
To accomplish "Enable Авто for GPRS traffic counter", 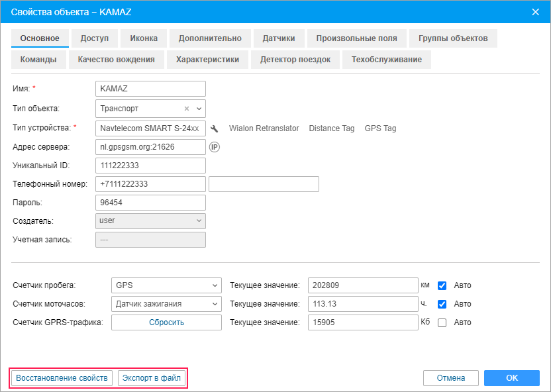I will point(442,322).
